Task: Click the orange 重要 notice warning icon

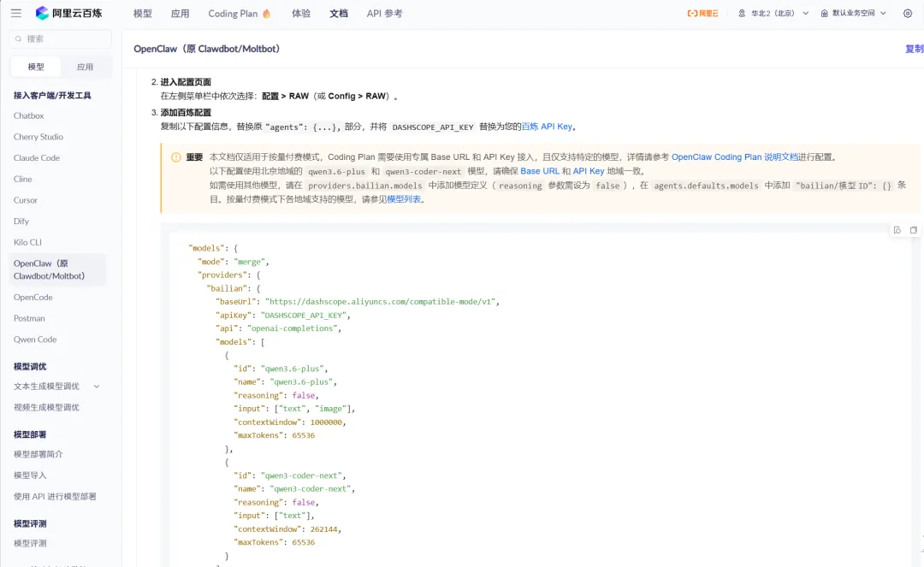Action: tap(175, 157)
